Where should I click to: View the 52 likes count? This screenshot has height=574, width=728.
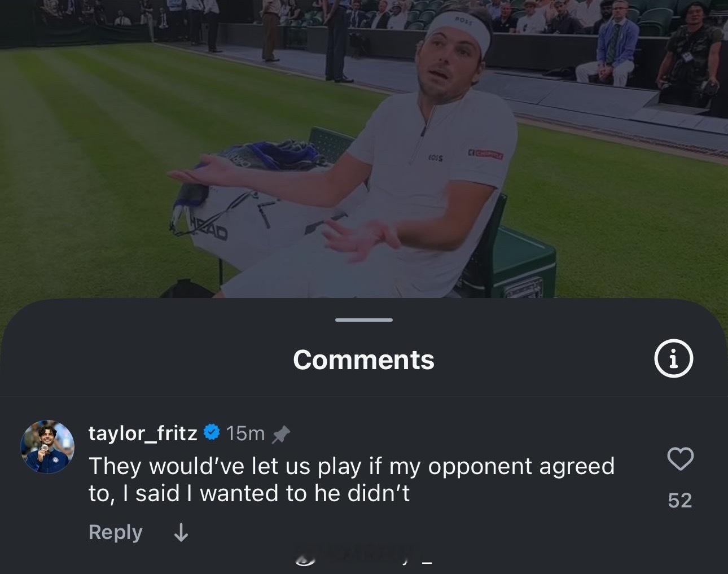click(x=680, y=500)
